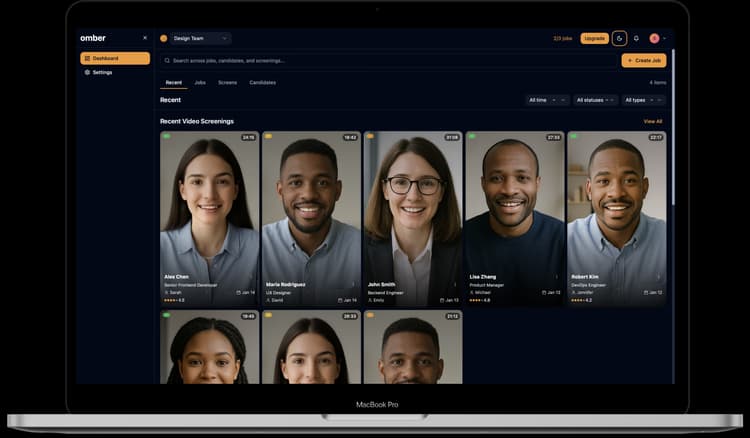This screenshot has width=750, height=438.
Task: Toggle dark mode with the moon icon
Action: [x=620, y=38]
